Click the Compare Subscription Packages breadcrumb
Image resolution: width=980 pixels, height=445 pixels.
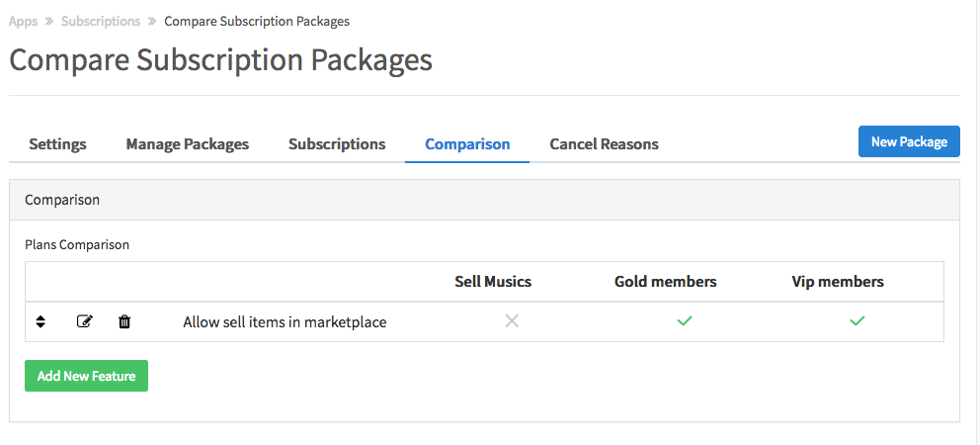(257, 21)
